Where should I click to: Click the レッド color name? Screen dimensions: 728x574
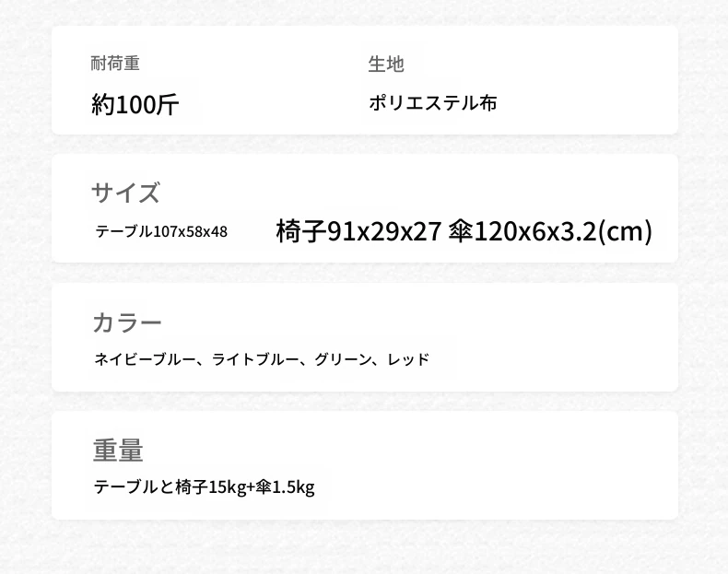pos(408,359)
